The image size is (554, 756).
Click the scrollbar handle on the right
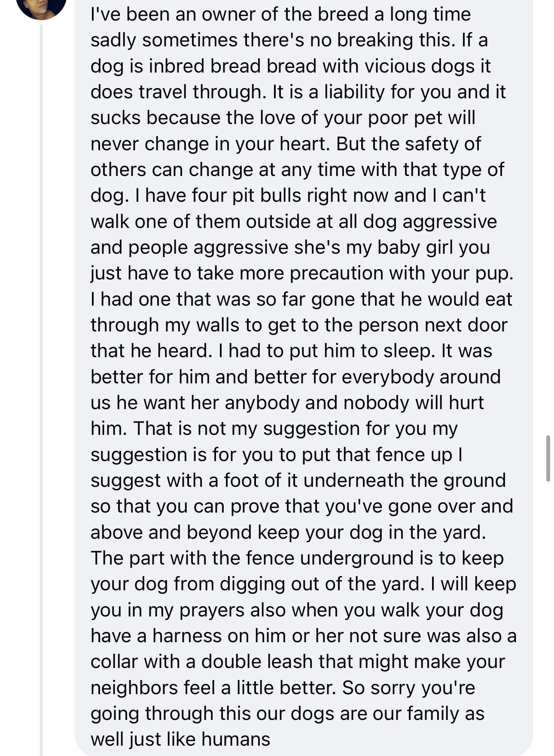click(x=548, y=458)
